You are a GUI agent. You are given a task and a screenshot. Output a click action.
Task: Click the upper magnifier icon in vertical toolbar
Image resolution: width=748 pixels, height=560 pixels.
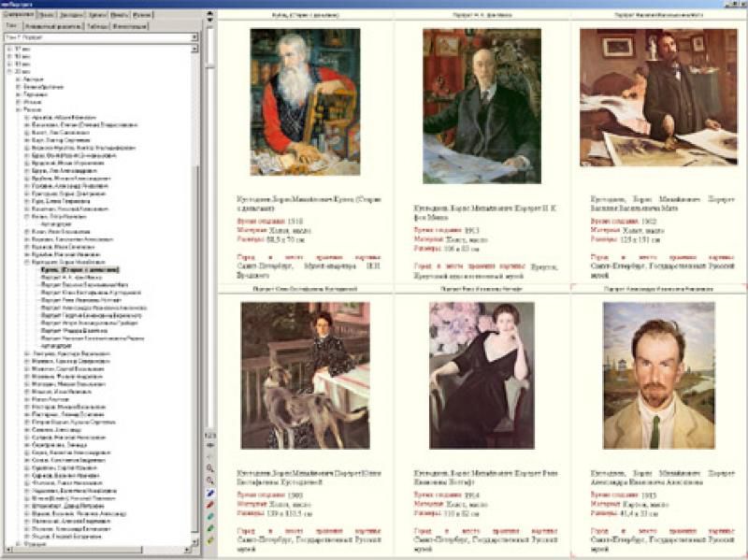(x=210, y=467)
